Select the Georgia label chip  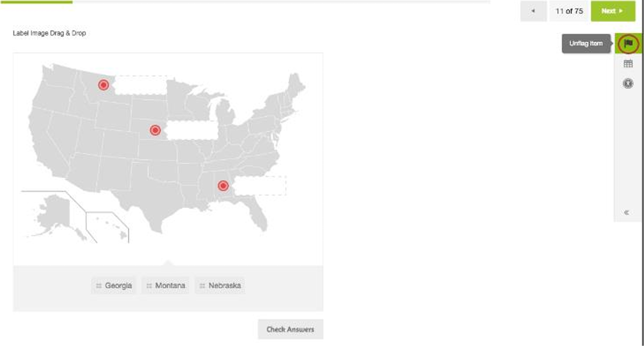(x=113, y=286)
